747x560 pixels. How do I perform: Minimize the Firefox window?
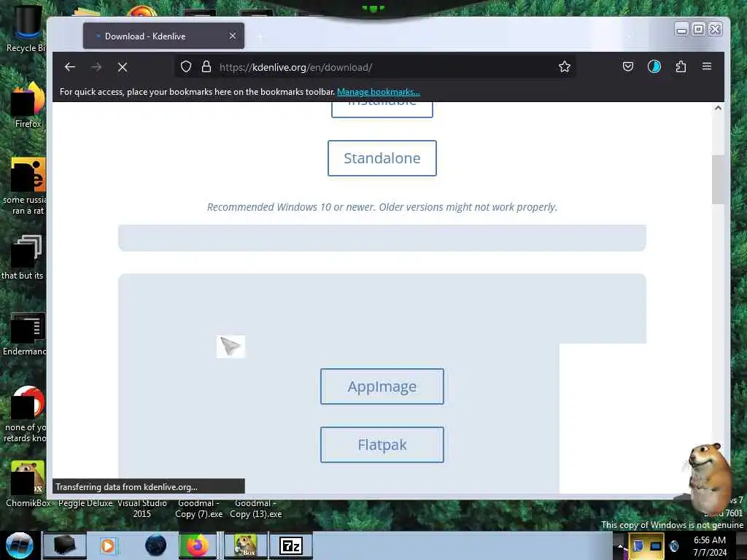682,29
